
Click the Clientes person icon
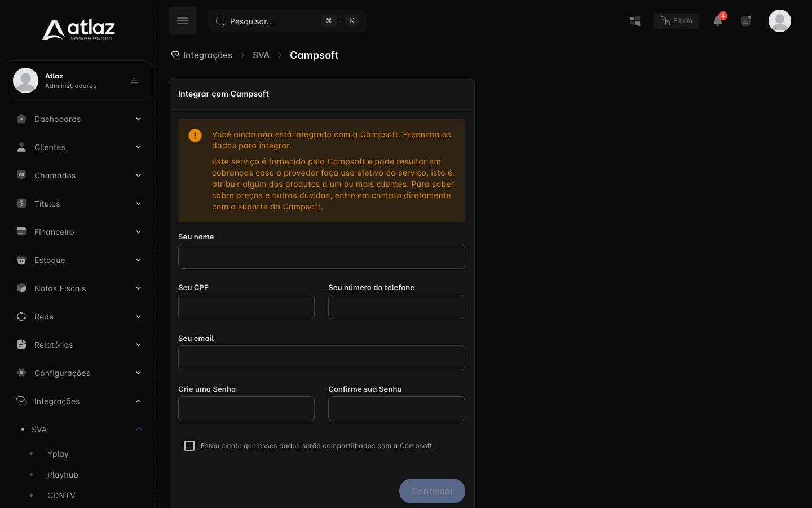click(x=21, y=147)
